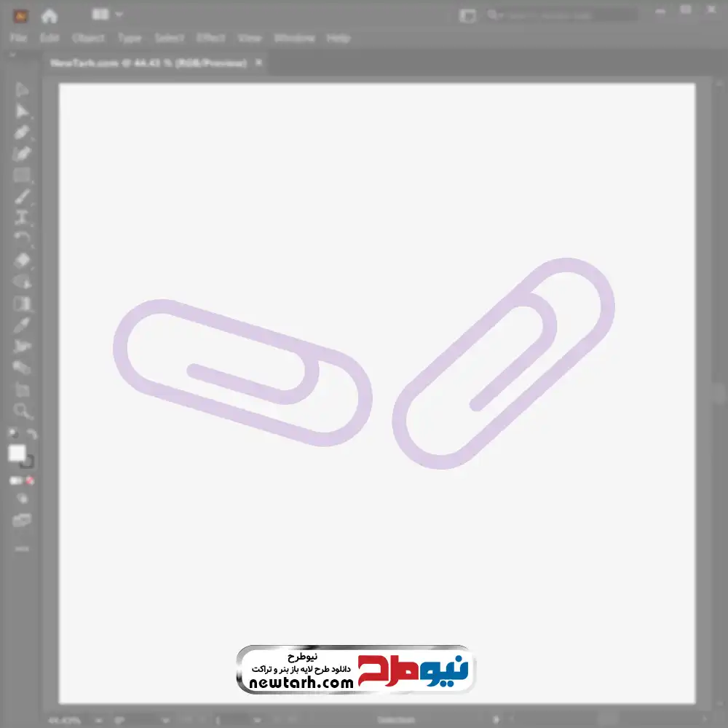Click the Home icon in top bar
Screen dimensions: 728x728
[x=49, y=15]
